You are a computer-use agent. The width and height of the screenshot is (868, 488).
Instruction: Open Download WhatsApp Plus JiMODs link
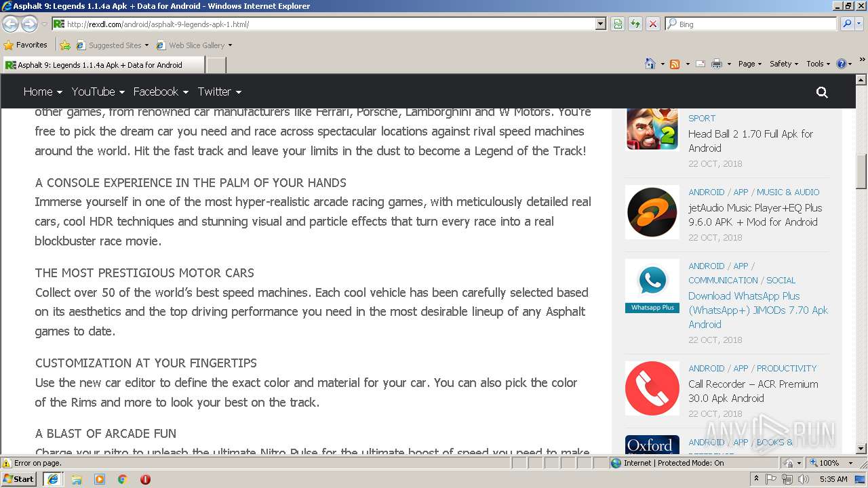(x=758, y=310)
